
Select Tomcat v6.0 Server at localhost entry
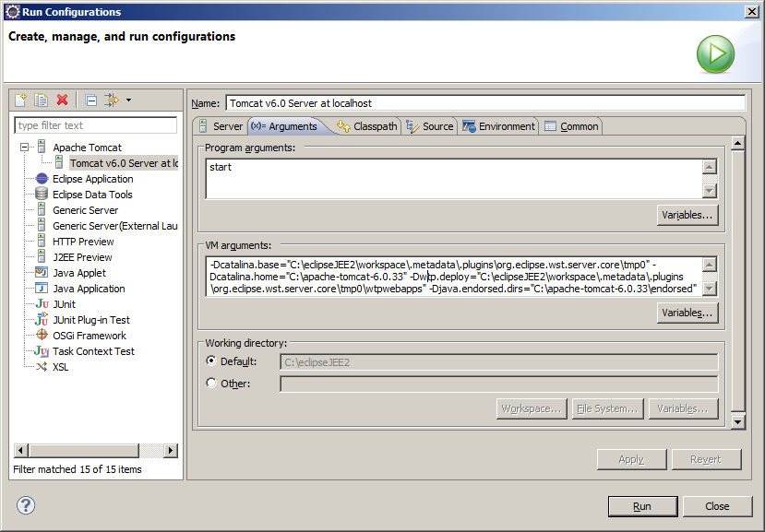[x=124, y=163]
